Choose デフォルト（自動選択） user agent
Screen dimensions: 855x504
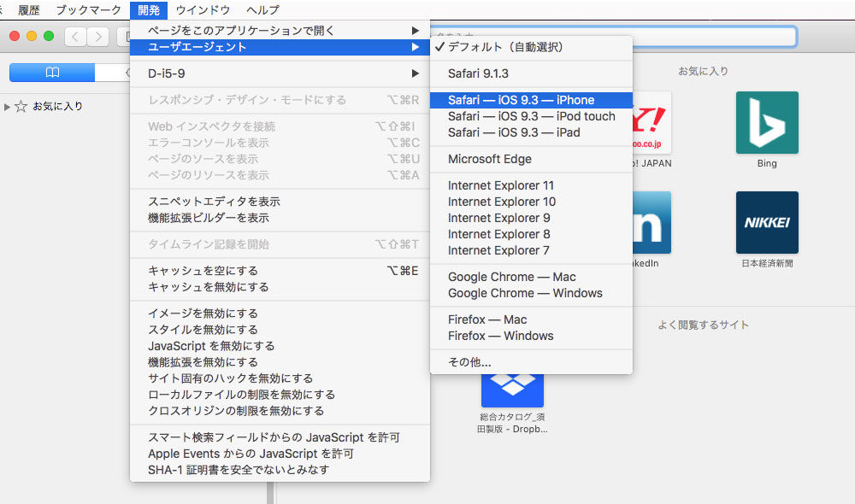click(x=531, y=47)
